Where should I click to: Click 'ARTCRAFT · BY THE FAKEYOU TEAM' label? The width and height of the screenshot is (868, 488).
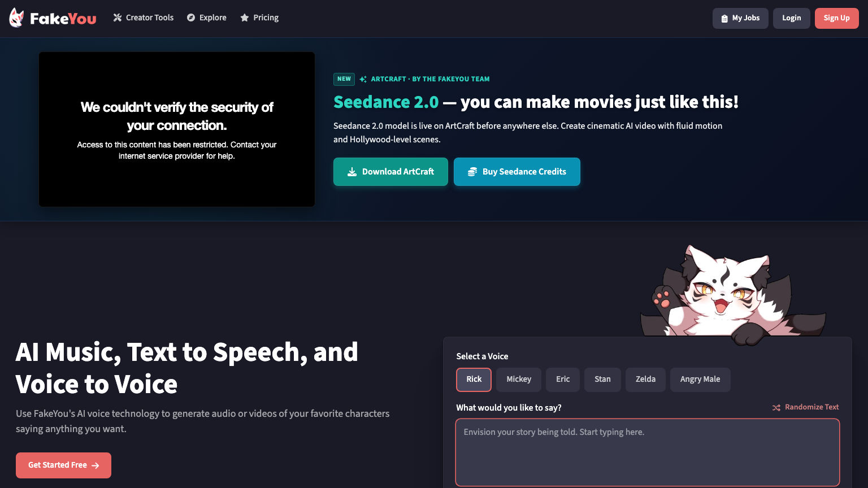[x=430, y=79]
